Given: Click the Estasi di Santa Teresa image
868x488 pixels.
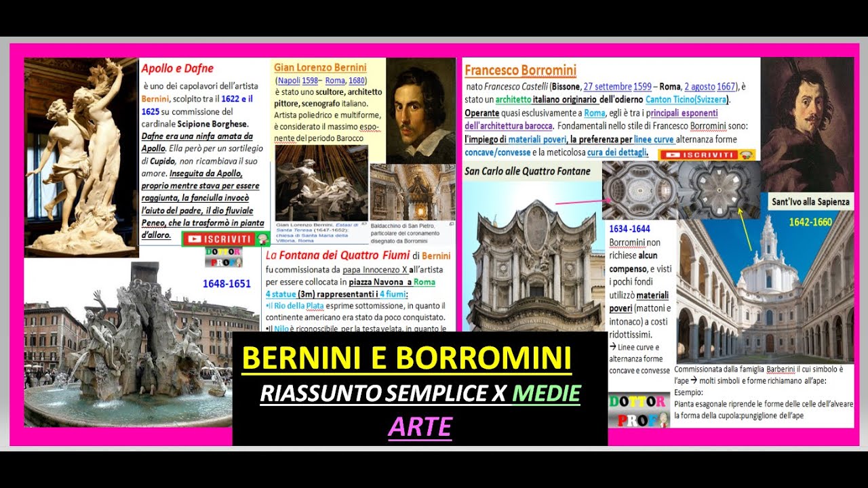Looking at the screenshot, I should click(321, 183).
